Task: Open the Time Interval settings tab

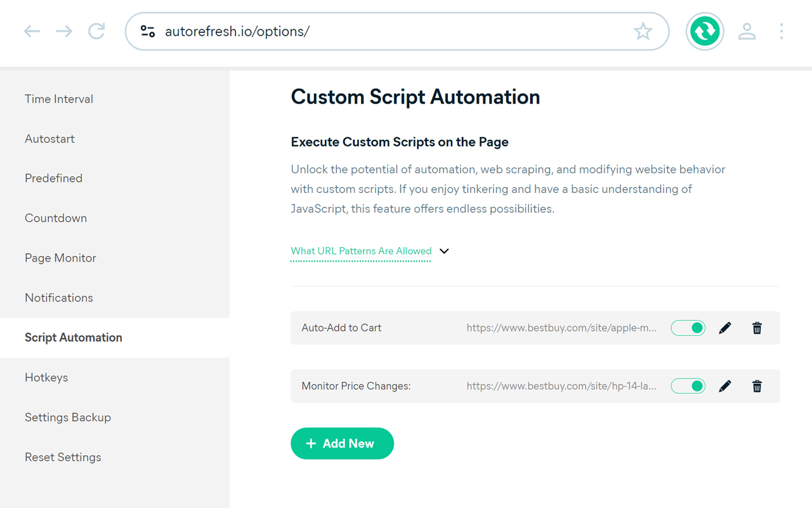Action: pyautogui.click(x=59, y=99)
